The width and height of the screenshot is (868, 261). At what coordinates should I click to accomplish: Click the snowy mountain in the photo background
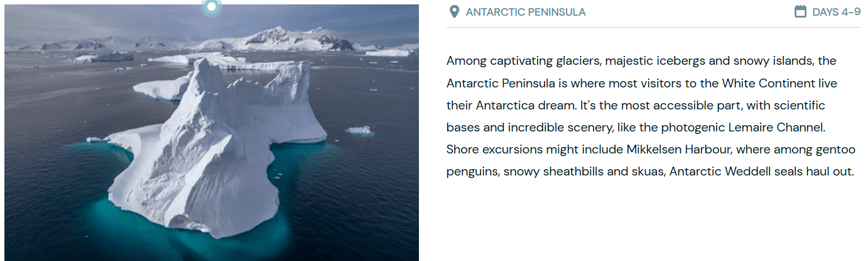[x=276, y=39]
